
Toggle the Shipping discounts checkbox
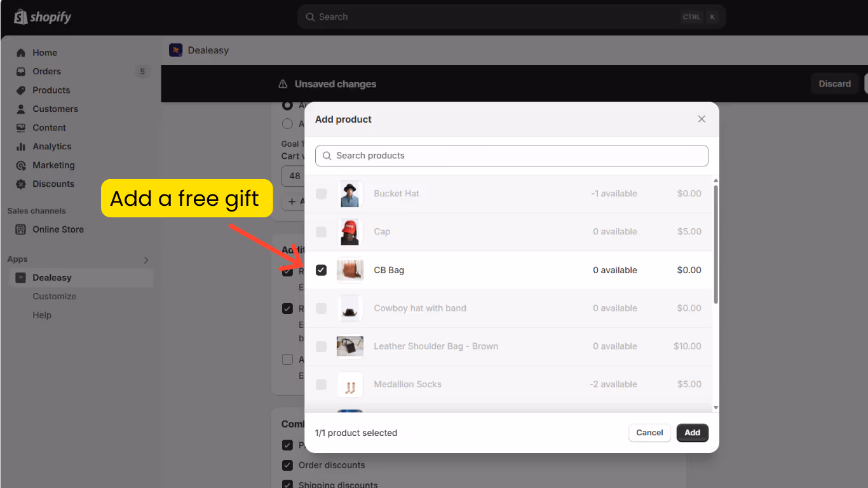(x=287, y=484)
